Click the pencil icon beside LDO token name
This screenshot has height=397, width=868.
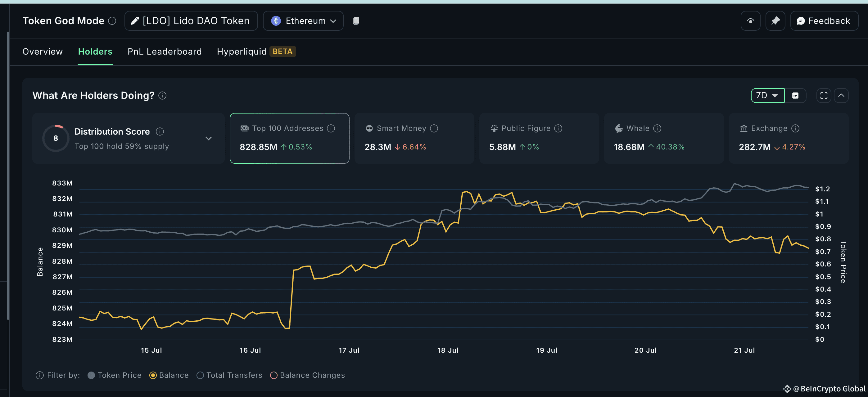tap(135, 21)
